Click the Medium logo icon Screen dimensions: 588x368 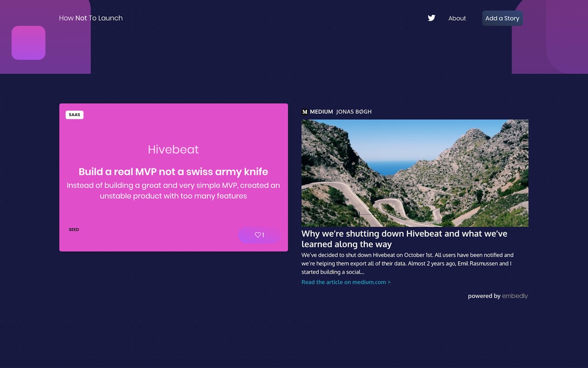(x=305, y=112)
